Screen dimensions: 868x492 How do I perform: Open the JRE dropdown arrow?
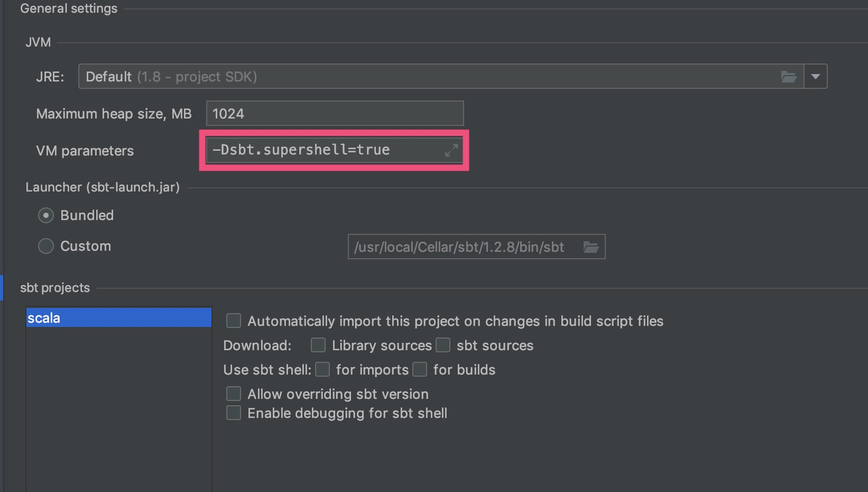tap(815, 76)
